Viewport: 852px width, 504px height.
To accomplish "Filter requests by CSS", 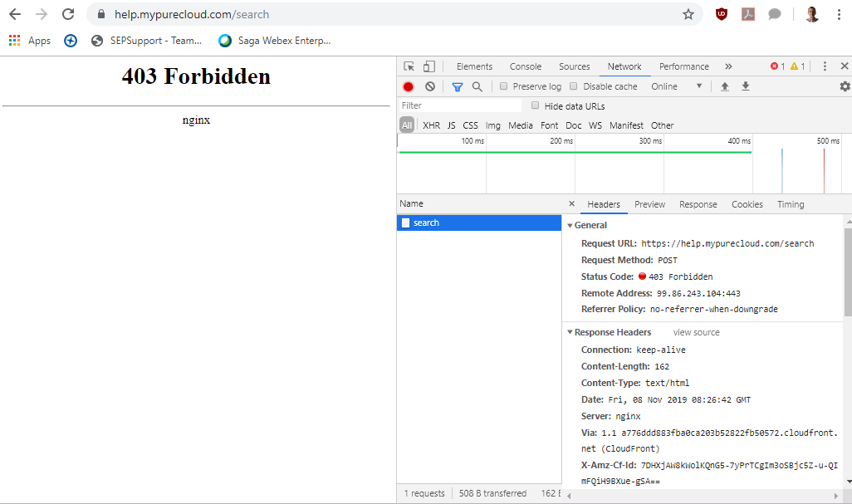I will pyautogui.click(x=471, y=125).
